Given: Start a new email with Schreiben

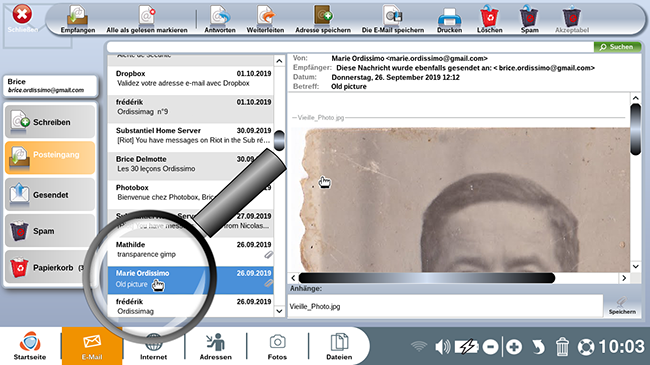Looking at the screenshot, I should click(50, 122).
